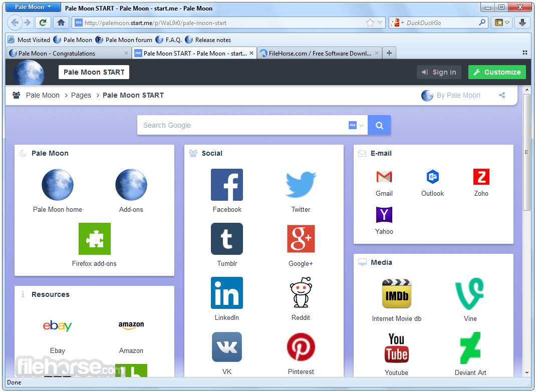The image size is (536, 392).
Task: Open a new tab with the plus button
Action: pyautogui.click(x=389, y=53)
